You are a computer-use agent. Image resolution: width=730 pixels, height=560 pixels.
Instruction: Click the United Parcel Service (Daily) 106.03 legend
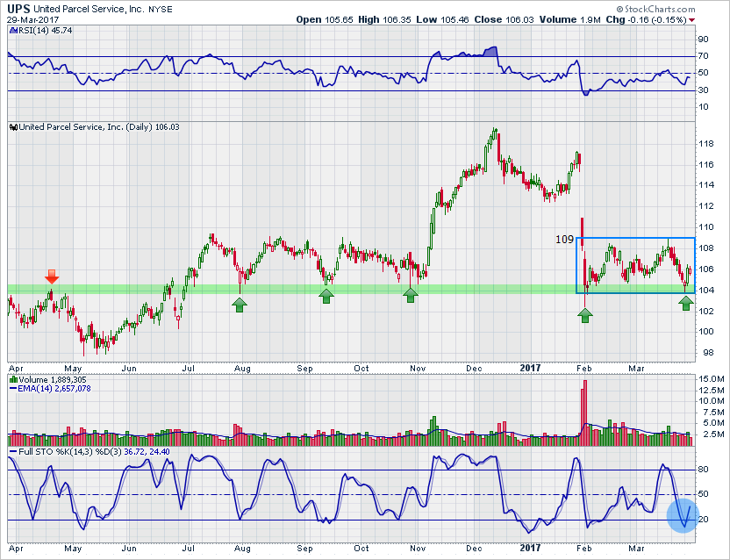98,127
